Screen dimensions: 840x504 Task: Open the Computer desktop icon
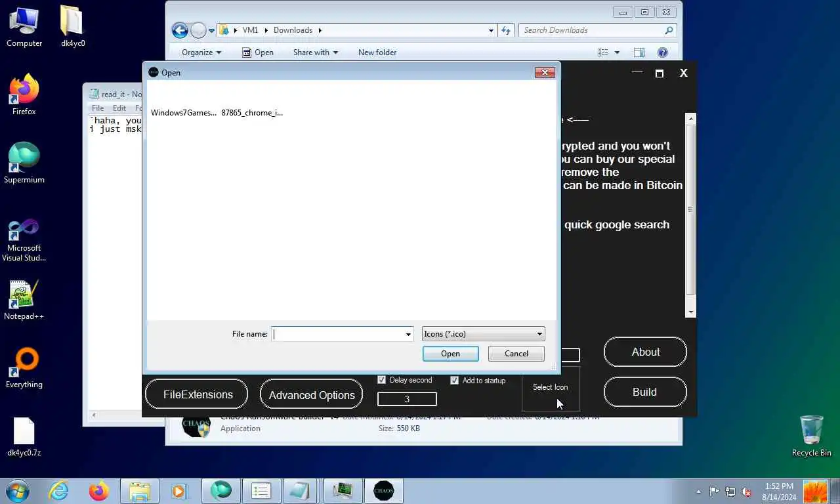[24, 27]
